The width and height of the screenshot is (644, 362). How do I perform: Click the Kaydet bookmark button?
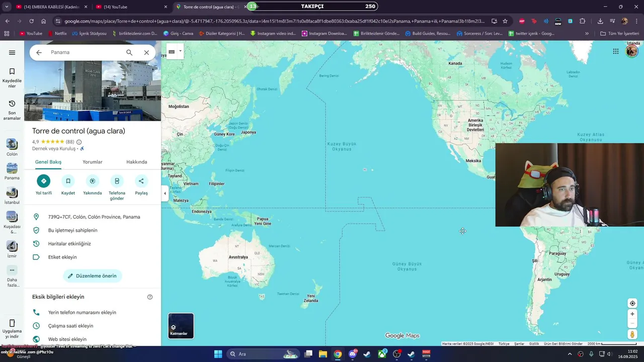[x=68, y=185]
